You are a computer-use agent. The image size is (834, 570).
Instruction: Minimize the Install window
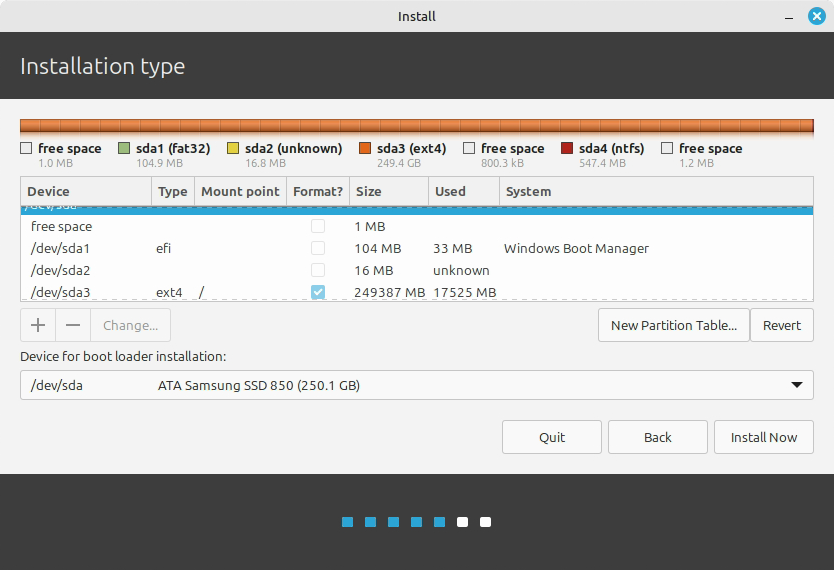pyautogui.click(x=787, y=16)
